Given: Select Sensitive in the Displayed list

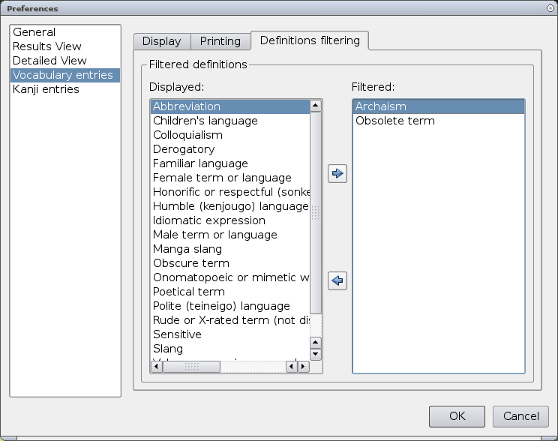Looking at the screenshot, I should [x=230, y=334].
